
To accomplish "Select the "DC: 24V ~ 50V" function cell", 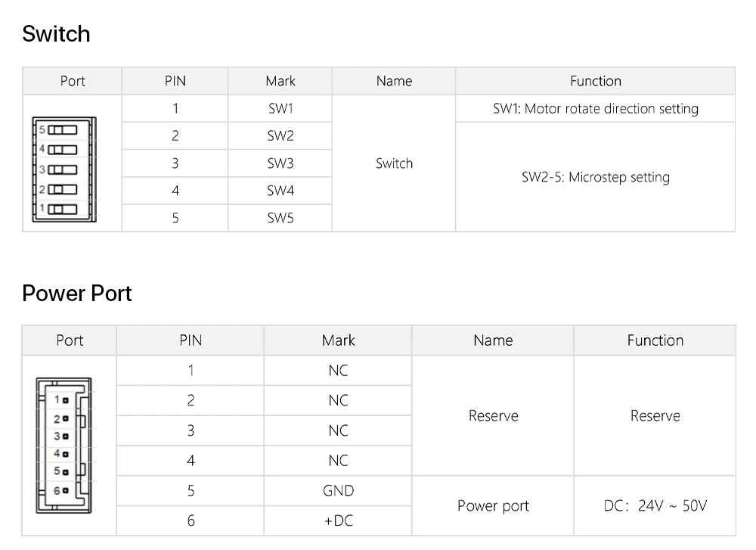I will [655, 505].
